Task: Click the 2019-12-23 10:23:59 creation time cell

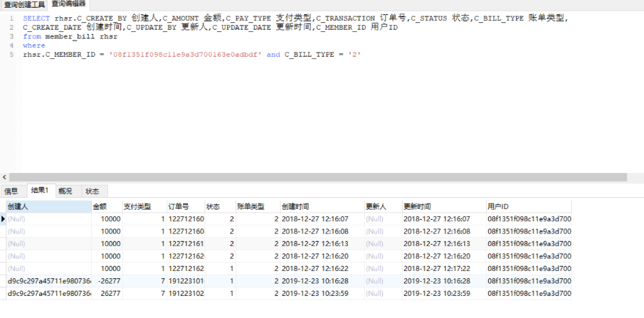Action: [315, 292]
